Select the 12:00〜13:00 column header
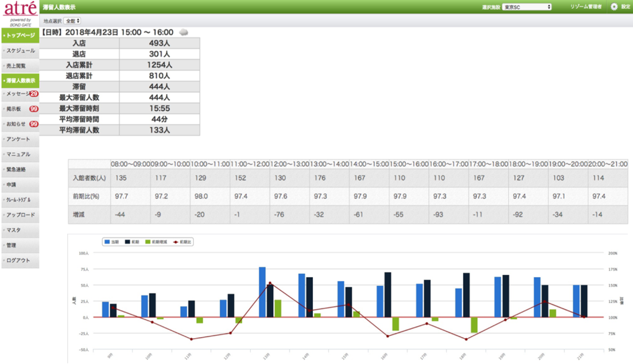This screenshot has height=364, width=633. [289, 164]
